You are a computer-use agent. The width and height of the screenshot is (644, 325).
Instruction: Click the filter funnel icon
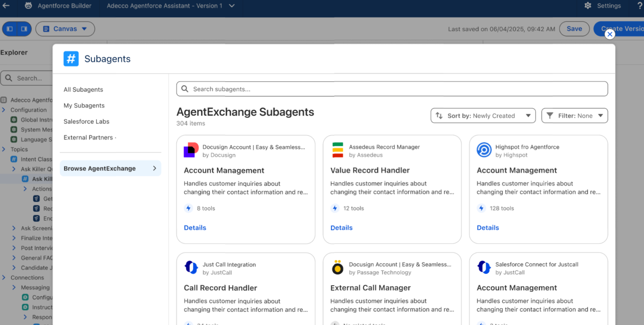point(550,116)
